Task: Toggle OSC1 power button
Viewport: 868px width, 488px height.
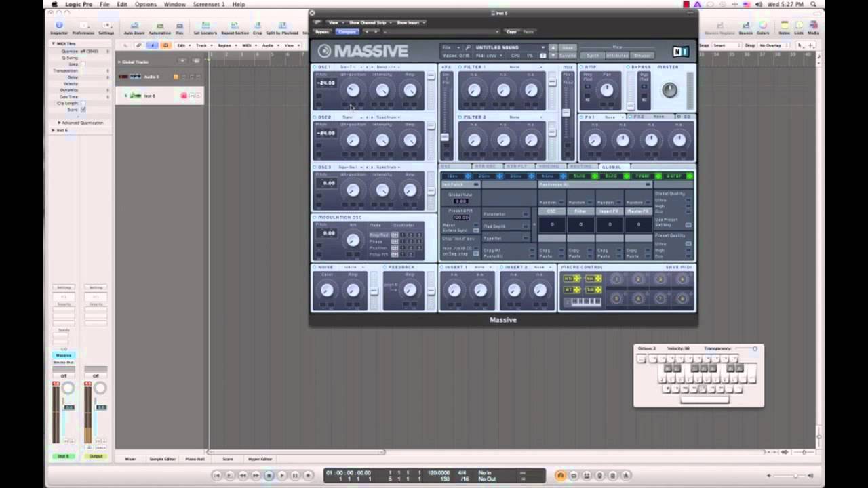Action: (315, 68)
